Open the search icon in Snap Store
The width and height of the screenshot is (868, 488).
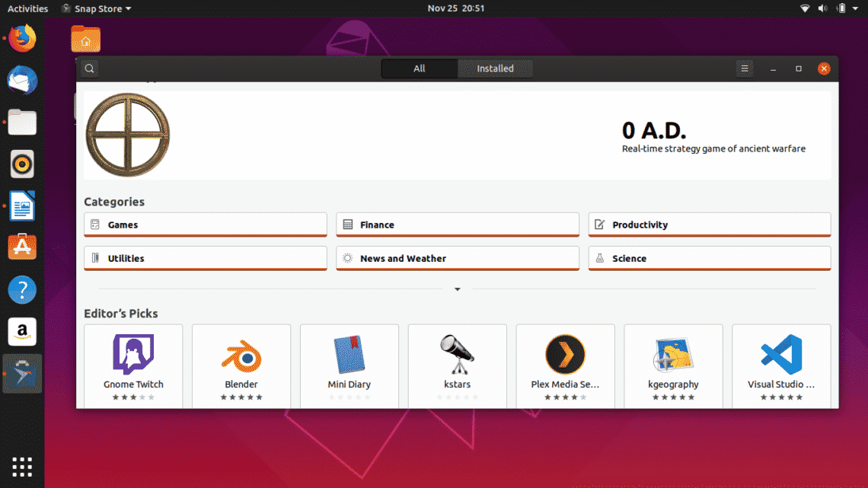coord(89,69)
